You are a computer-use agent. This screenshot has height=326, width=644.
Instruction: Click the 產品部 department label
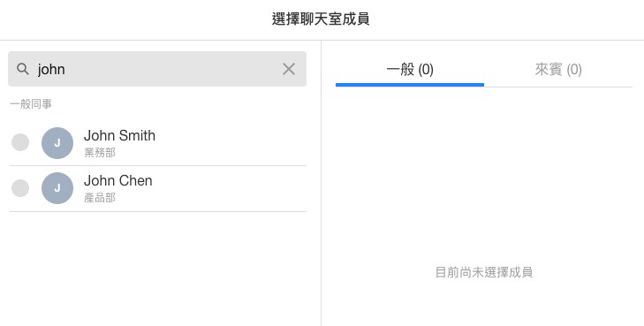100,198
